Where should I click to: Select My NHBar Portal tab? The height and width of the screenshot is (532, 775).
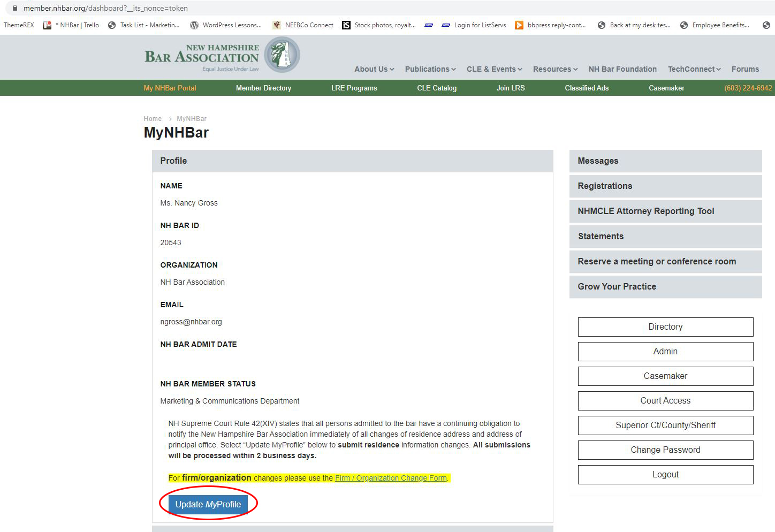(170, 88)
